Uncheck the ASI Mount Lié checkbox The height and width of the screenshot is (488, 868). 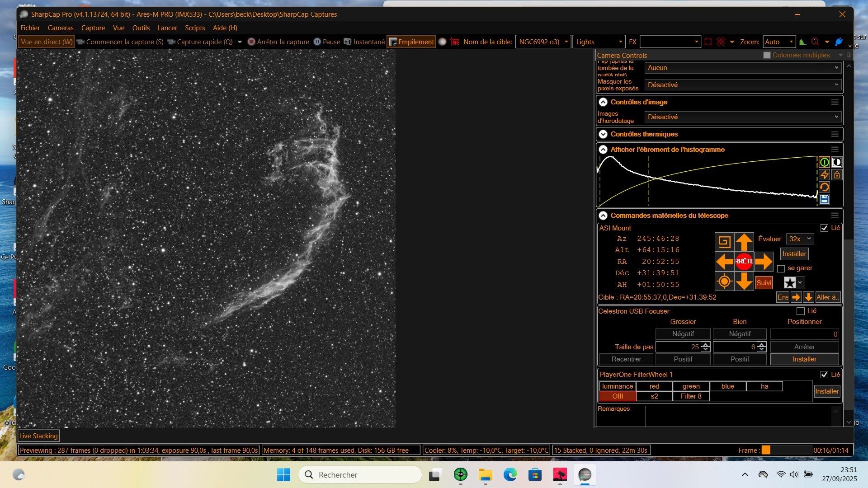tap(824, 228)
